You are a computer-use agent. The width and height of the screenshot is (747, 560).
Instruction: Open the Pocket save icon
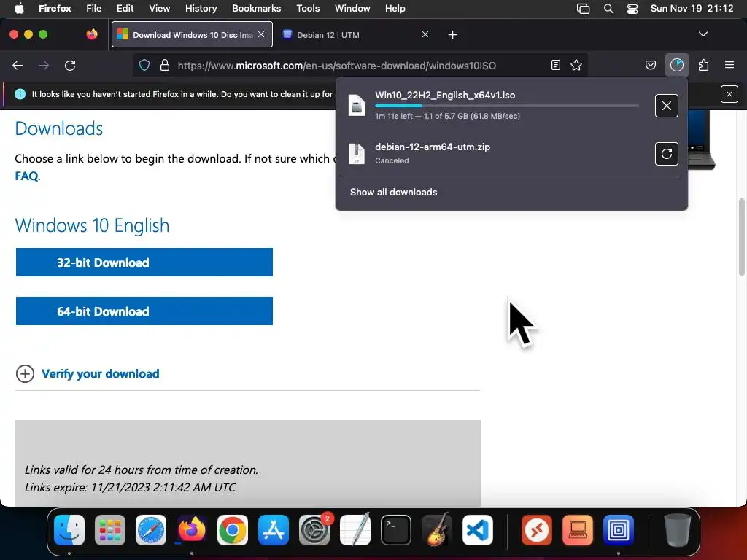click(x=650, y=65)
